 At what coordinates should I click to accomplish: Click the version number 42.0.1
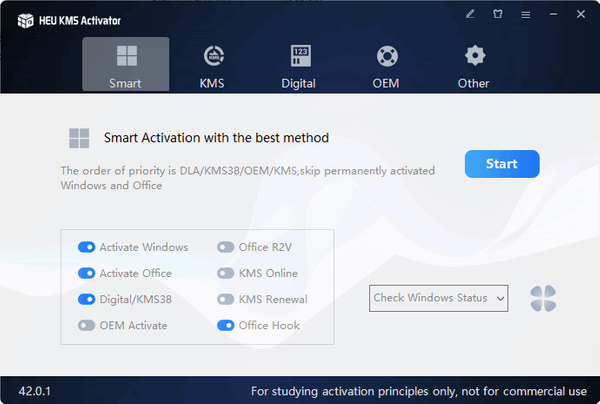pos(34,391)
